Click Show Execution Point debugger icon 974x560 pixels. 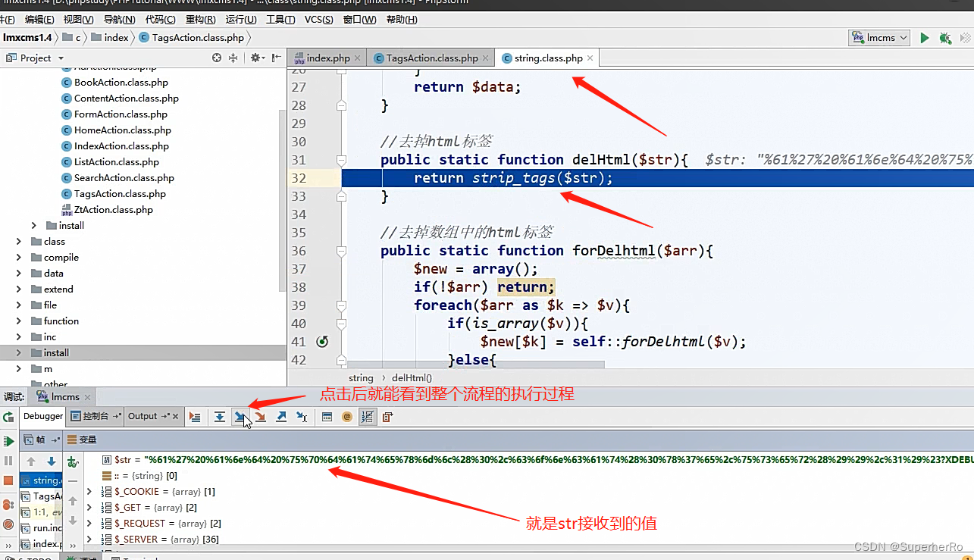click(195, 417)
